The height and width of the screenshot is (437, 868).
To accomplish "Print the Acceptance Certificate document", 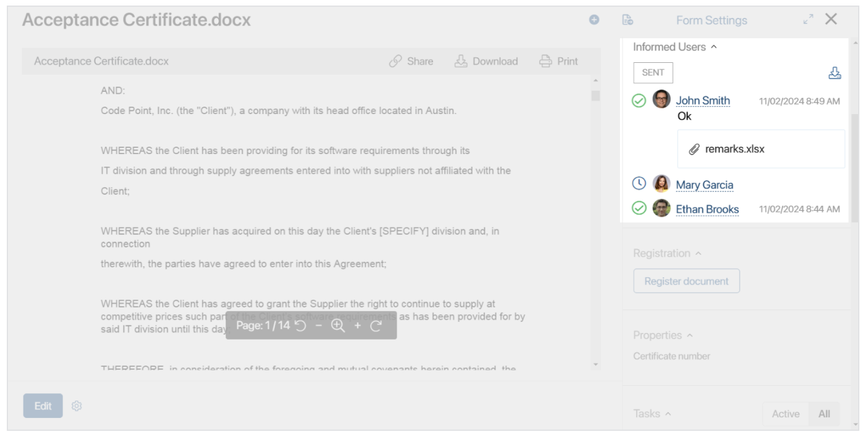I will (558, 61).
